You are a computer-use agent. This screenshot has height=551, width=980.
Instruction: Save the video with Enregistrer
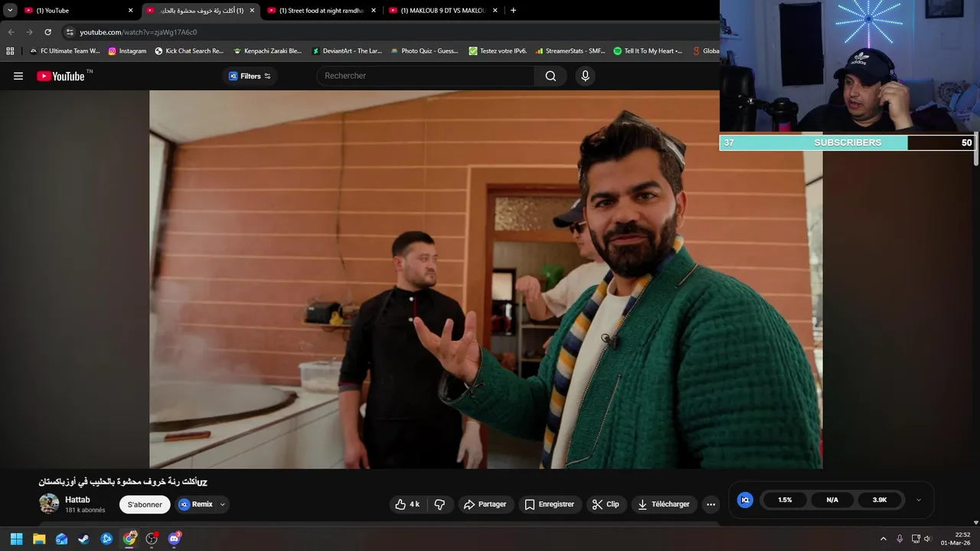(549, 504)
